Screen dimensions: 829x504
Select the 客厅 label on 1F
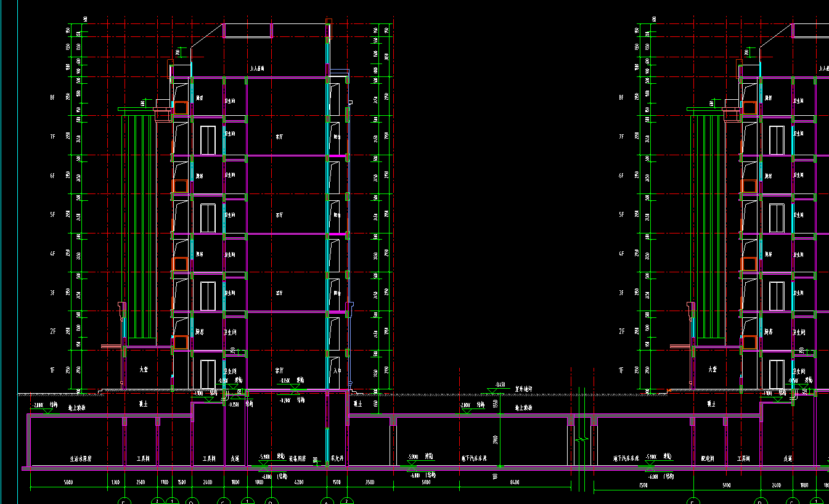click(279, 371)
